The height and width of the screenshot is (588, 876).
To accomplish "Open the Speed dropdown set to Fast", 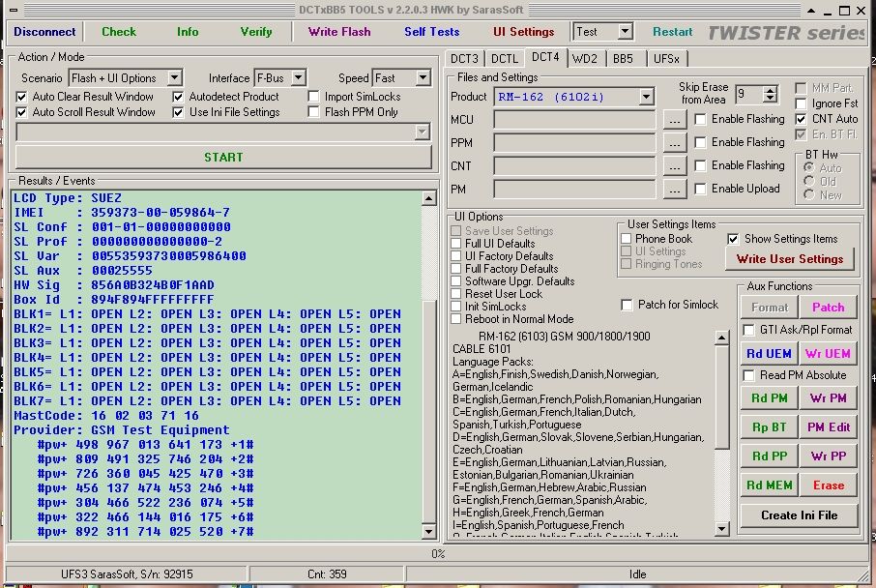I will point(423,77).
